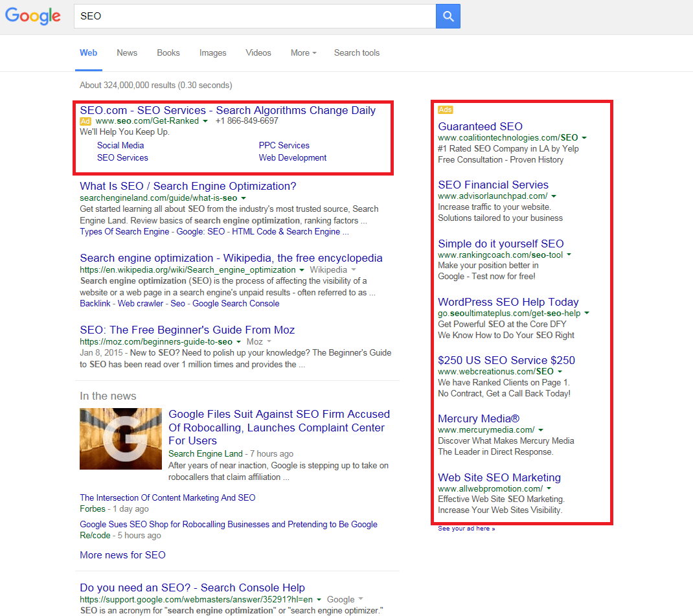Viewport: 693px width, 616px height.
Task: Open Google Files Suit Against SEO Firm article
Action: (x=279, y=428)
